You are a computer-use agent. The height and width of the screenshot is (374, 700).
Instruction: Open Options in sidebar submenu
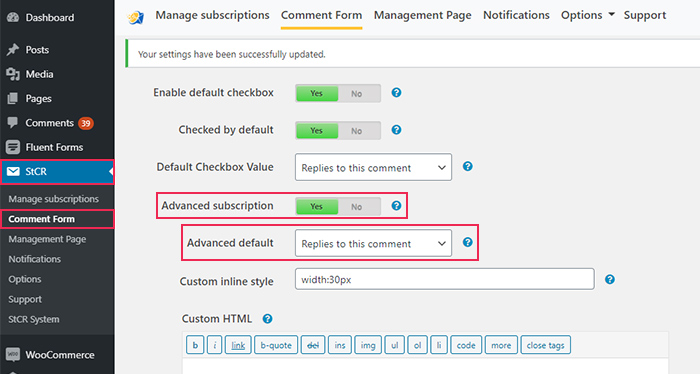tap(25, 279)
